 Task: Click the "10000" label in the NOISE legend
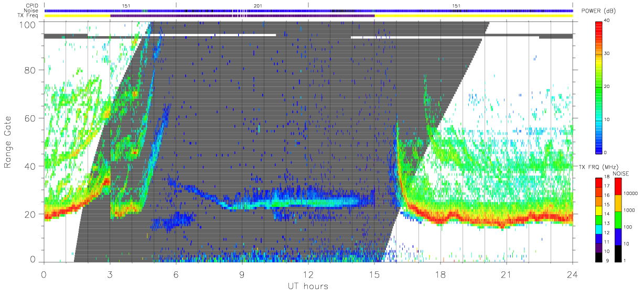(x=631, y=193)
